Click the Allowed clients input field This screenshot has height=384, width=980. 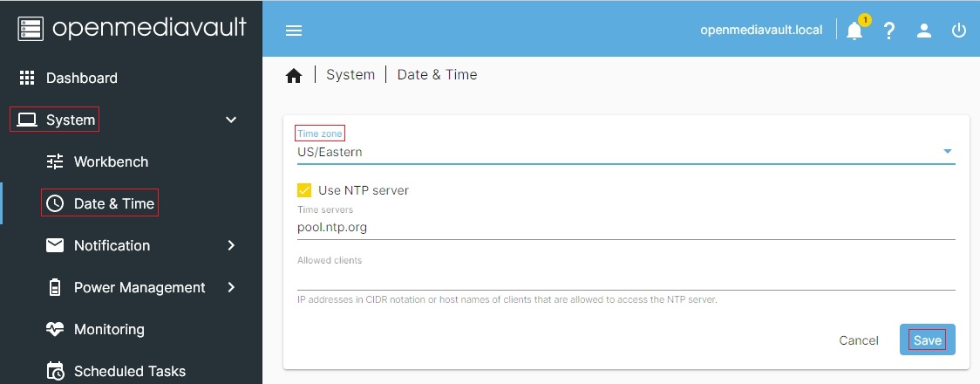625,278
